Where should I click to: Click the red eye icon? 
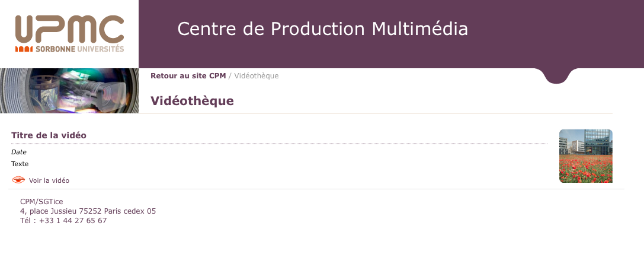[18, 180]
